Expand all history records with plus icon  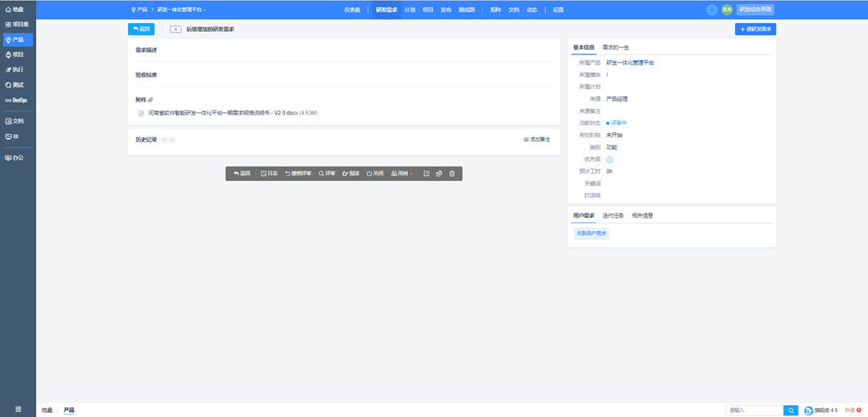coord(172,139)
